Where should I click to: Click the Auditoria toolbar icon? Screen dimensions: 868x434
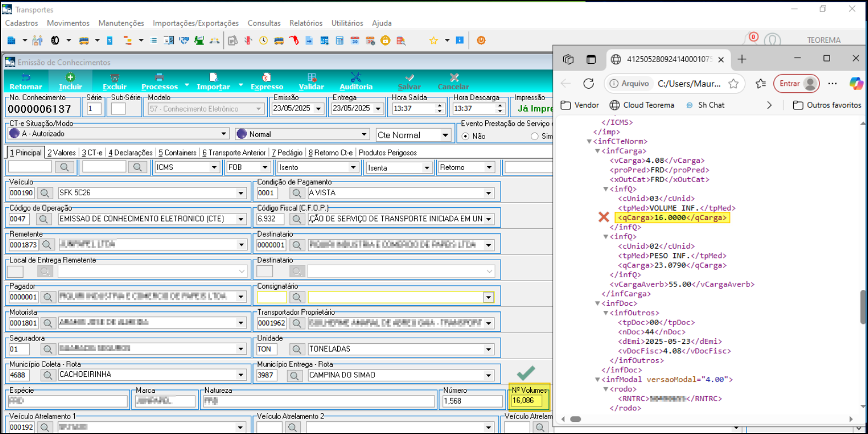tap(356, 78)
